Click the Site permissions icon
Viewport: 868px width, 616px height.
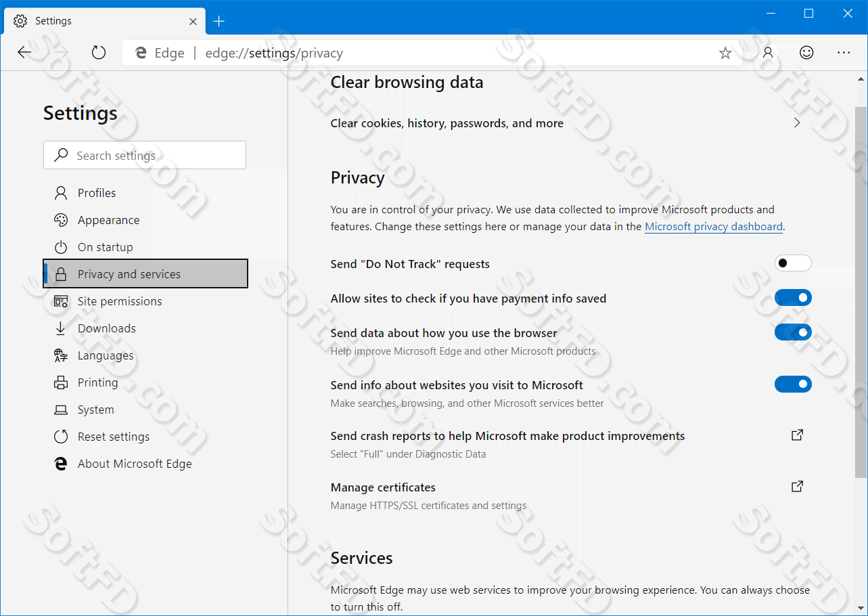61,301
